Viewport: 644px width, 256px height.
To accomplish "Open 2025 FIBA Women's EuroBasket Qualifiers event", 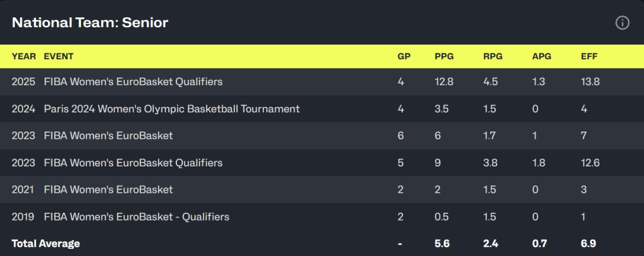I will [133, 82].
